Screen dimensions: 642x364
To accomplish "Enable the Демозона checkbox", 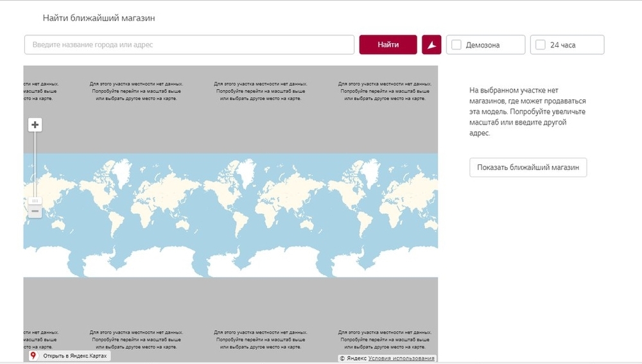I will pyautogui.click(x=456, y=45).
